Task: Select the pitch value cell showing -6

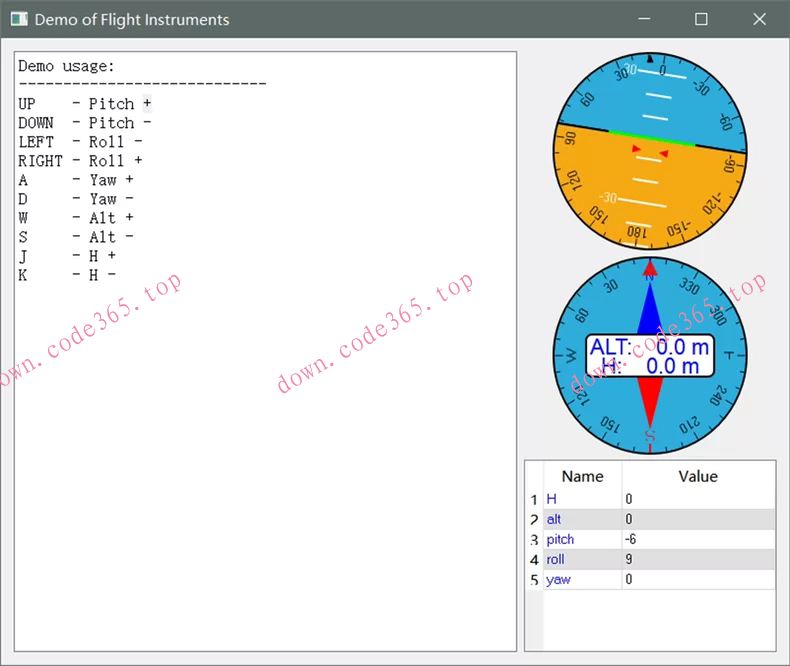Action: [698, 539]
